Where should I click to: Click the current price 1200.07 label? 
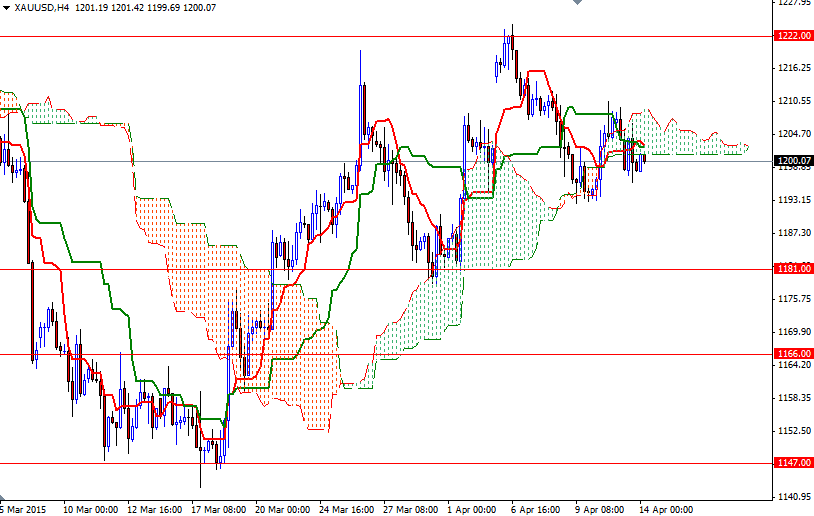coord(792,161)
